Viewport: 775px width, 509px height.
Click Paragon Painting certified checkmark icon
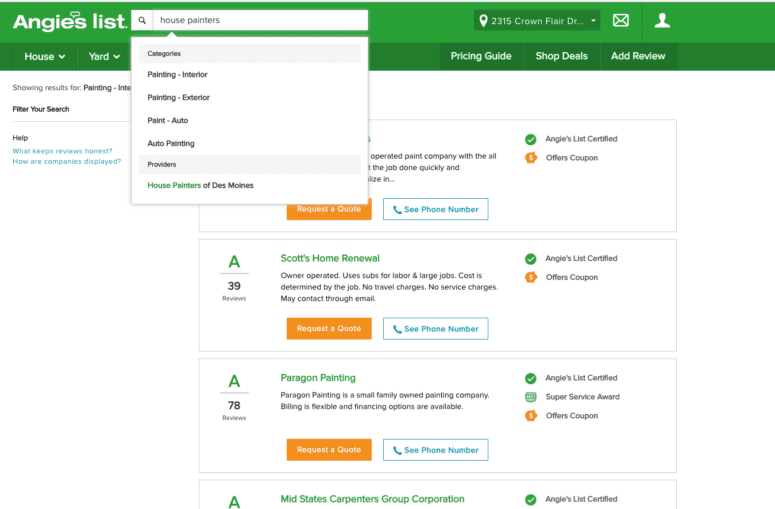coord(530,379)
